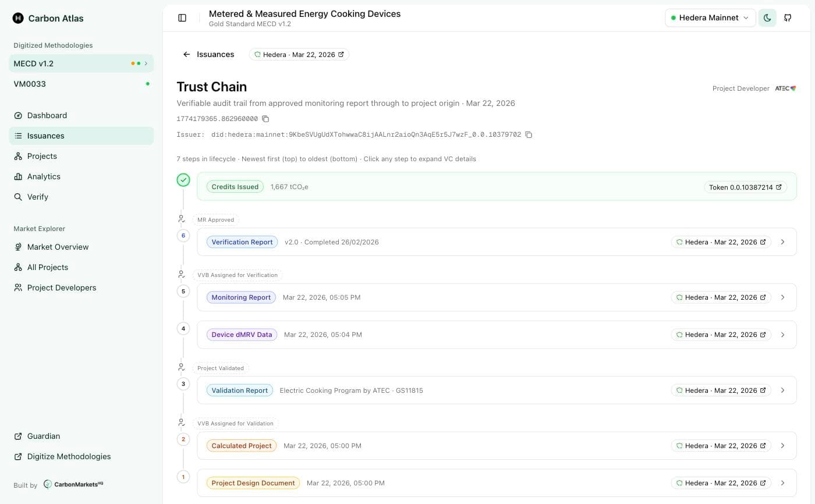
Task: Click Electric Cooking Program by ATEC text
Action: [335, 391]
